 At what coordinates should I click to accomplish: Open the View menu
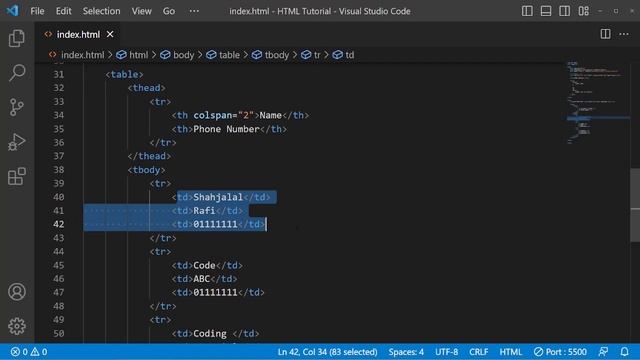141,11
